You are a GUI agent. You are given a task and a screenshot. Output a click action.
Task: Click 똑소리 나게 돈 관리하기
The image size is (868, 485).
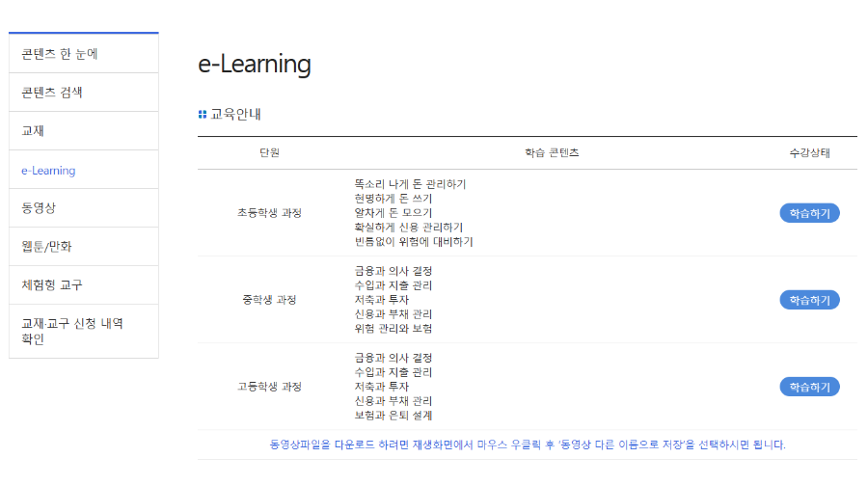tap(410, 184)
